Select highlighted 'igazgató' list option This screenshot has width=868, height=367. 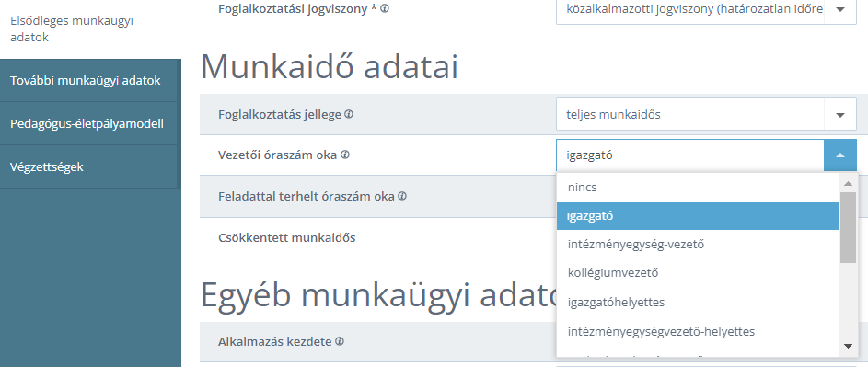click(x=698, y=216)
